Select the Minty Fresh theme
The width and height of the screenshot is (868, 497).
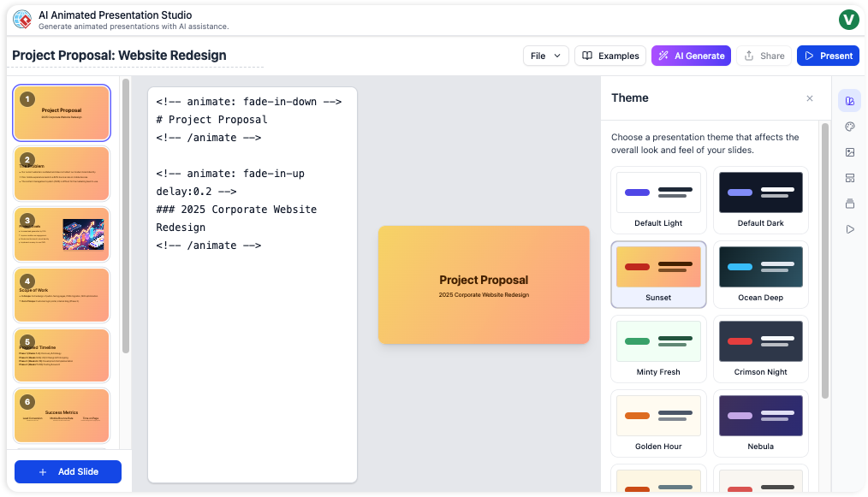[x=657, y=348]
